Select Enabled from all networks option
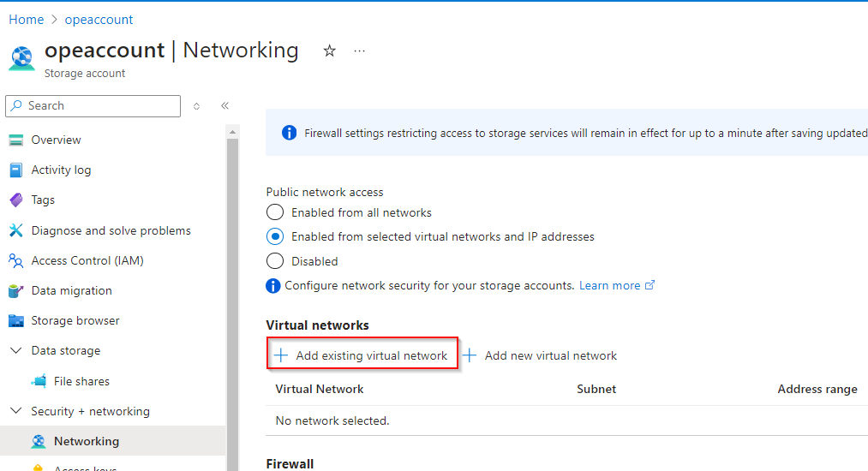 tap(275, 212)
